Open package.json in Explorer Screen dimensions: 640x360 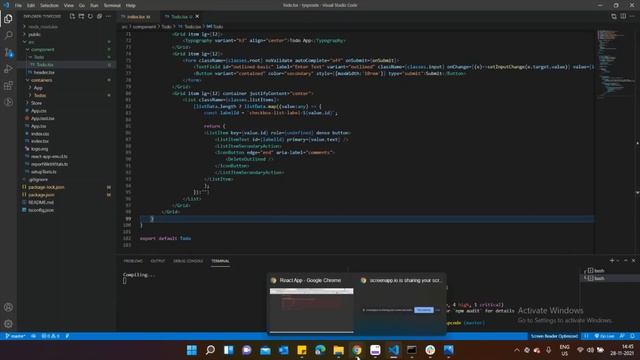coord(41,195)
